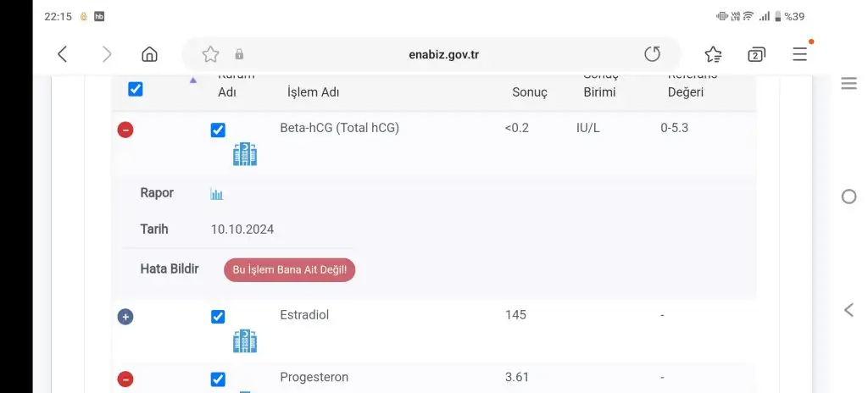Click hospital icon in Beta-hCG row
The image size is (868, 393).
coord(245,154)
